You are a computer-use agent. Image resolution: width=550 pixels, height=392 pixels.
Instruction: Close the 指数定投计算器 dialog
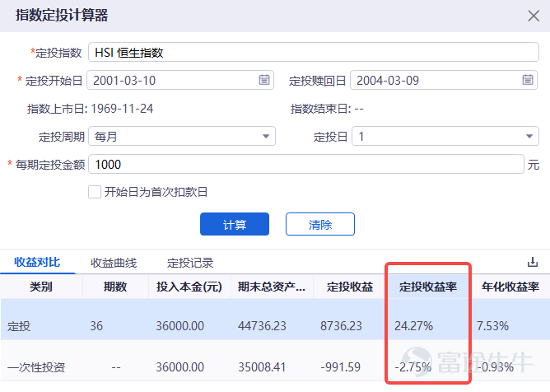(x=534, y=16)
